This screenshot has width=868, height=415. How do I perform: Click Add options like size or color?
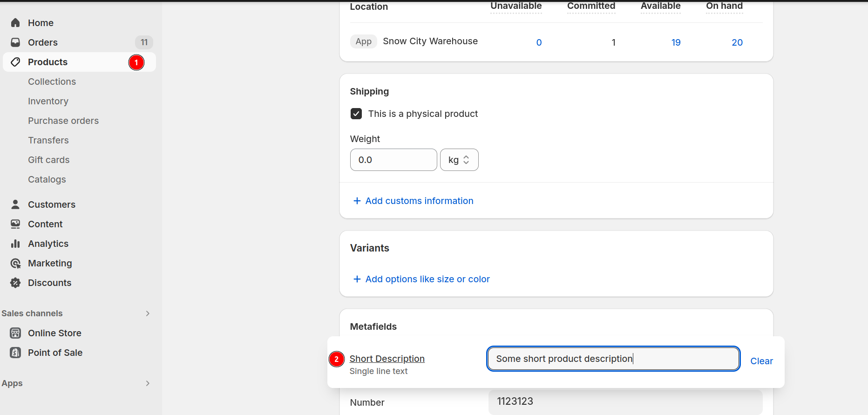coord(427,279)
